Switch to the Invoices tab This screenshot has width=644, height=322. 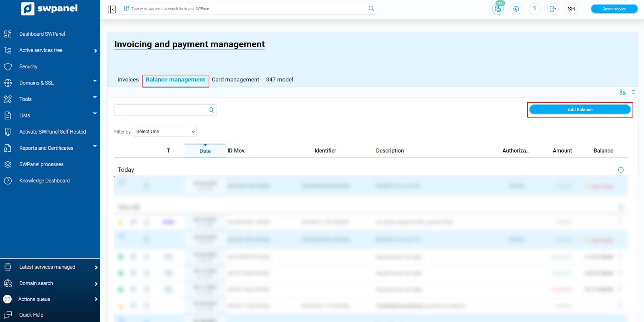128,80
